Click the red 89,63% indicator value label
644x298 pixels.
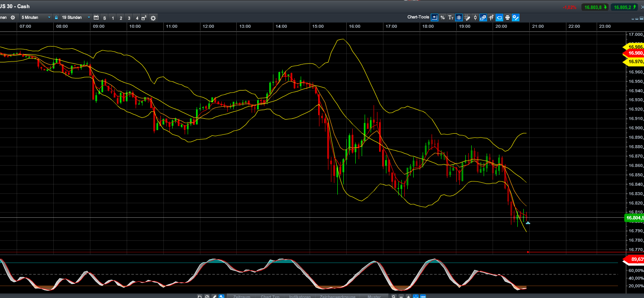(634, 259)
